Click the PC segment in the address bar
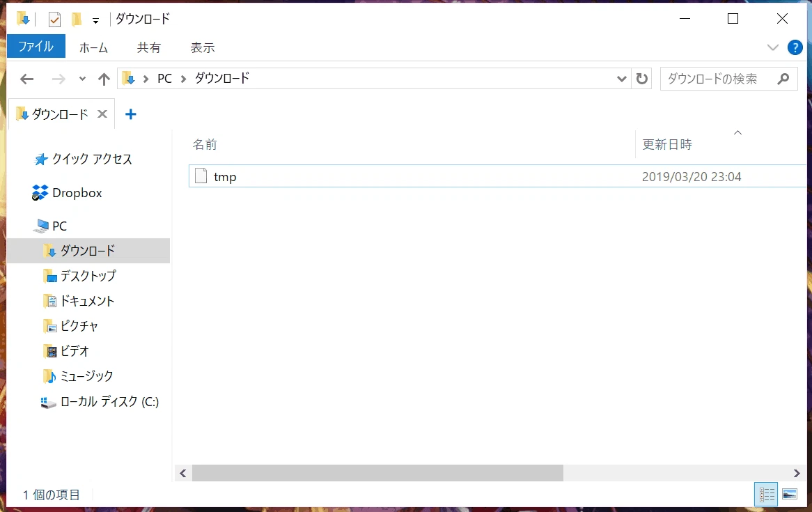 (164, 79)
